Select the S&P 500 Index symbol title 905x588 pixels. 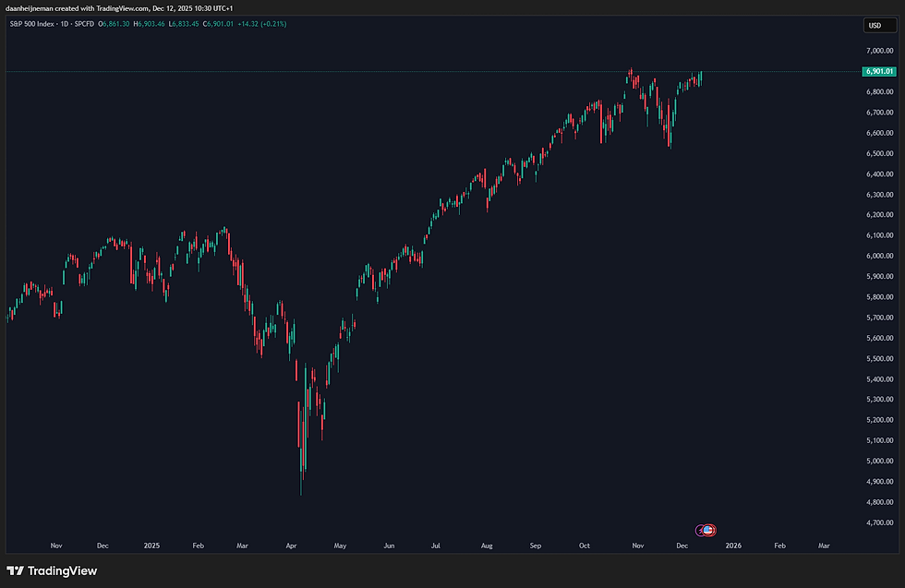(31, 24)
